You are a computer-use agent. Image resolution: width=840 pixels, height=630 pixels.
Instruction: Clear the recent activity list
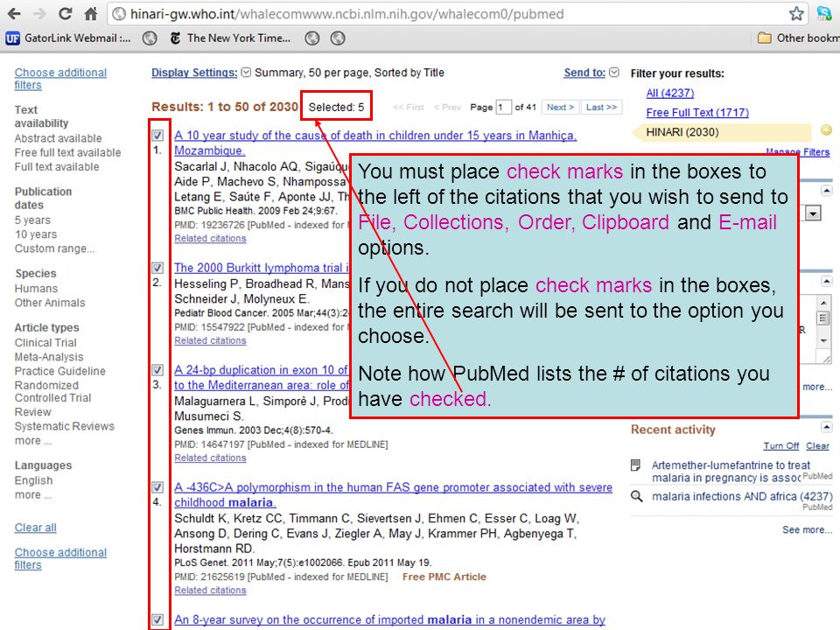click(x=817, y=445)
